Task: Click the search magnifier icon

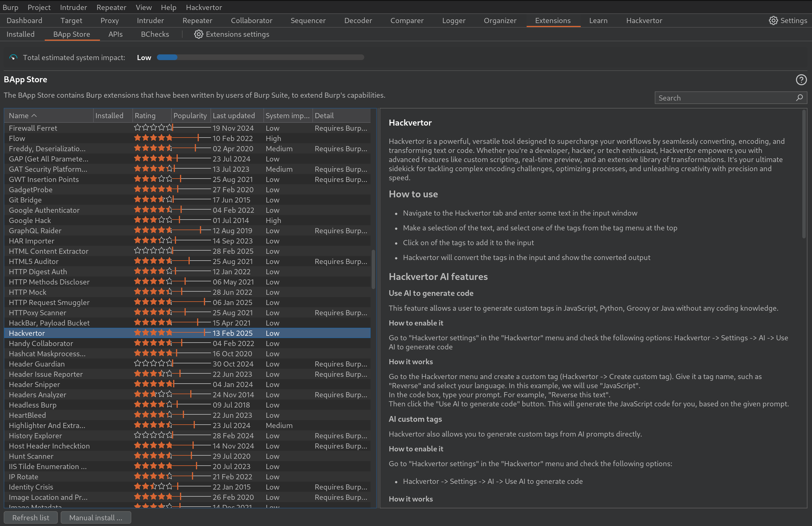Action: click(799, 98)
